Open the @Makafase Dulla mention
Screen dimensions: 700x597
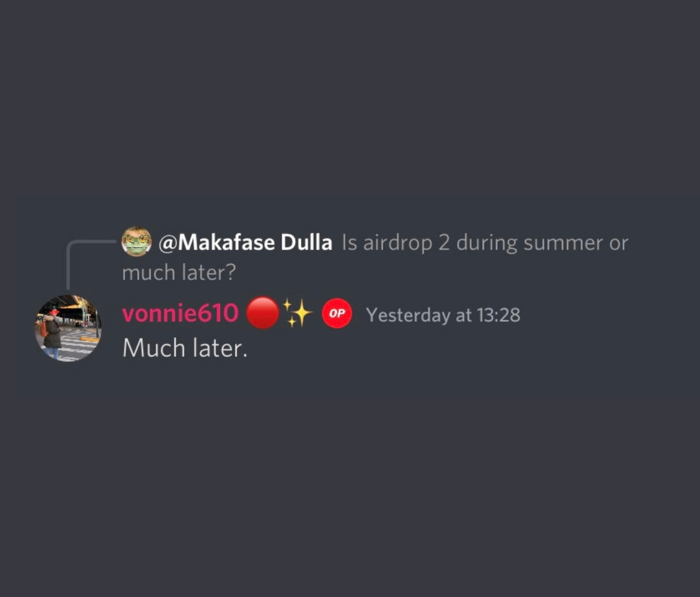point(245,243)
